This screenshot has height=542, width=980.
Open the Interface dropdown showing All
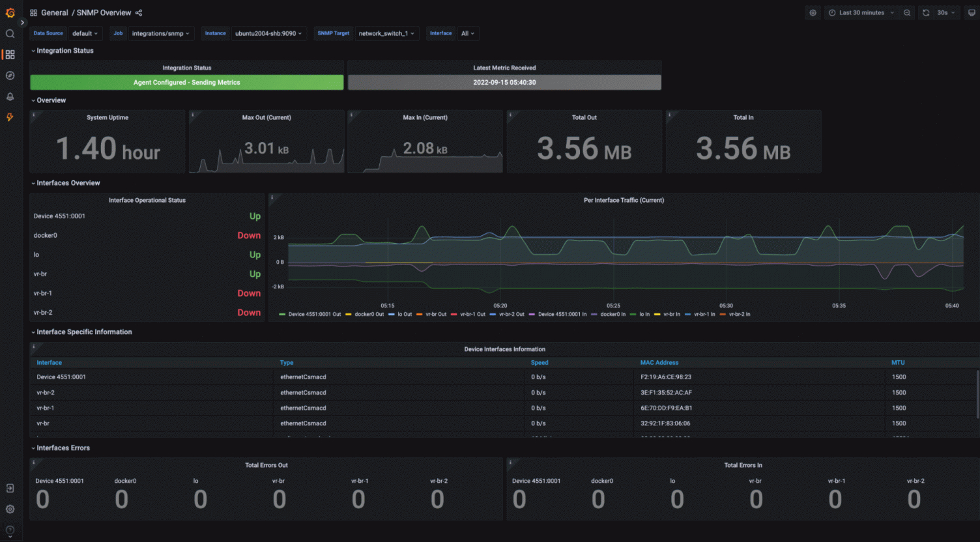(468, 33)
